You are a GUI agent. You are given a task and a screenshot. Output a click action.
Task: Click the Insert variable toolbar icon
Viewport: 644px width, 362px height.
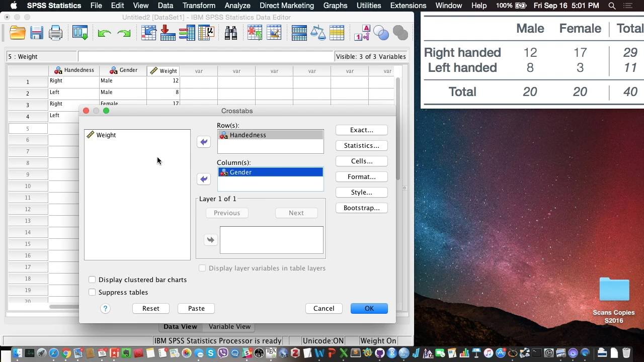coord(274,33)
